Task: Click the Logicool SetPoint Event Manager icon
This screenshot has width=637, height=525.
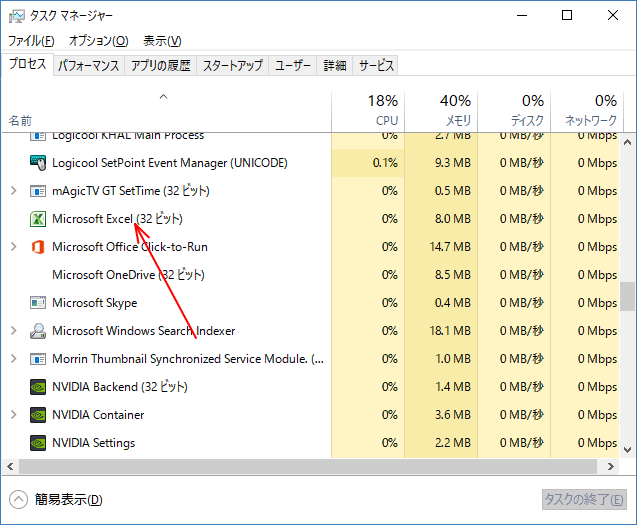Action: 38,163
